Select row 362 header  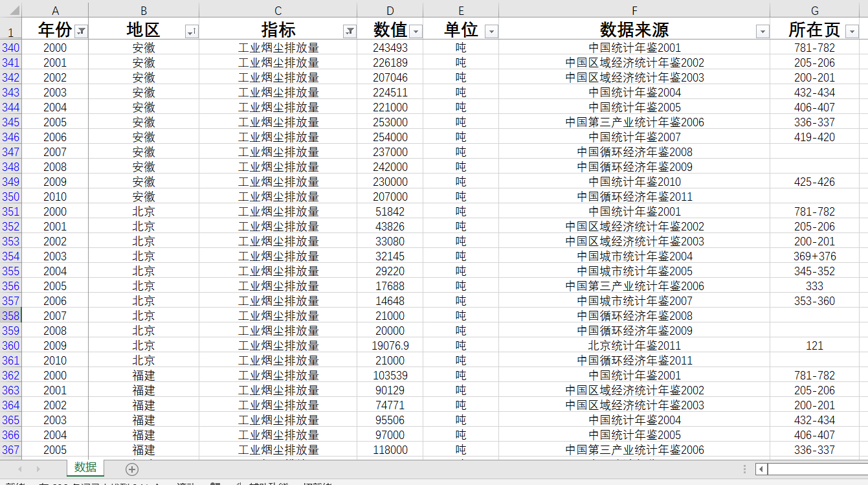(x=10, y=376)
